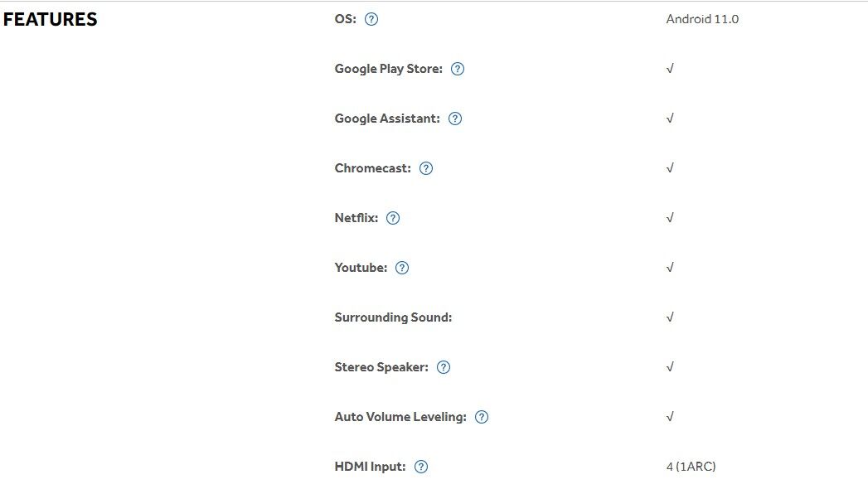
Task: Click the 4 (1ARC) HDMI value
Action: point(691,467)
